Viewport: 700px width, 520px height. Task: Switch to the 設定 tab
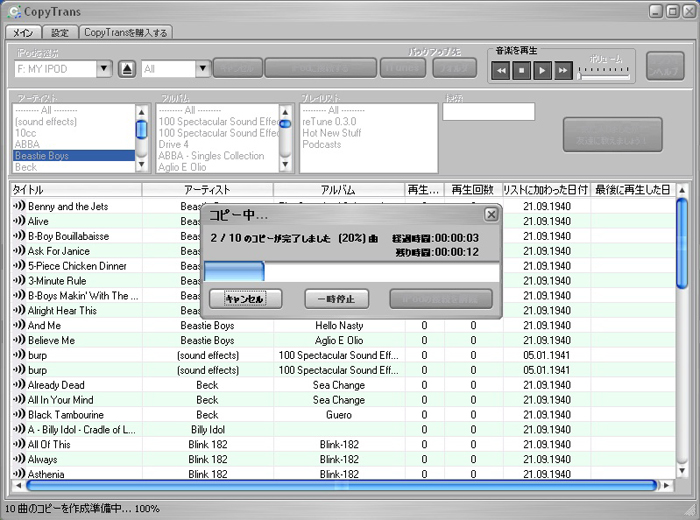click(x=60, y=33)
